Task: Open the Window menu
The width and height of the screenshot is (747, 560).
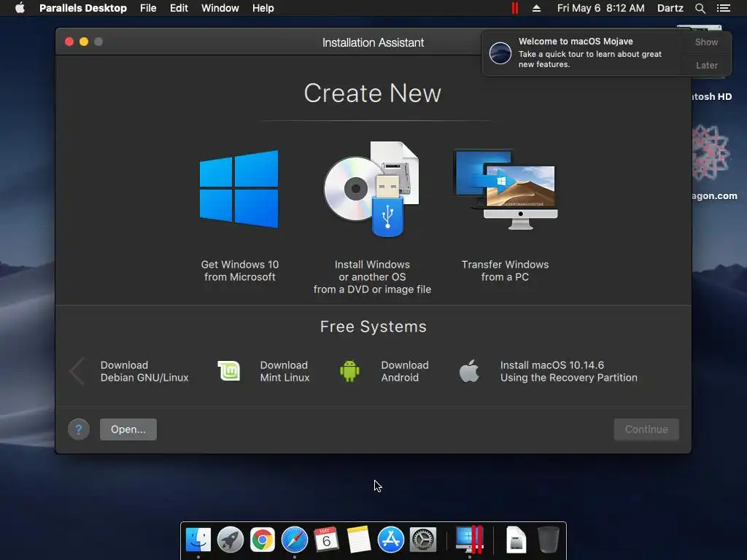Action: [x=220, y=8]
